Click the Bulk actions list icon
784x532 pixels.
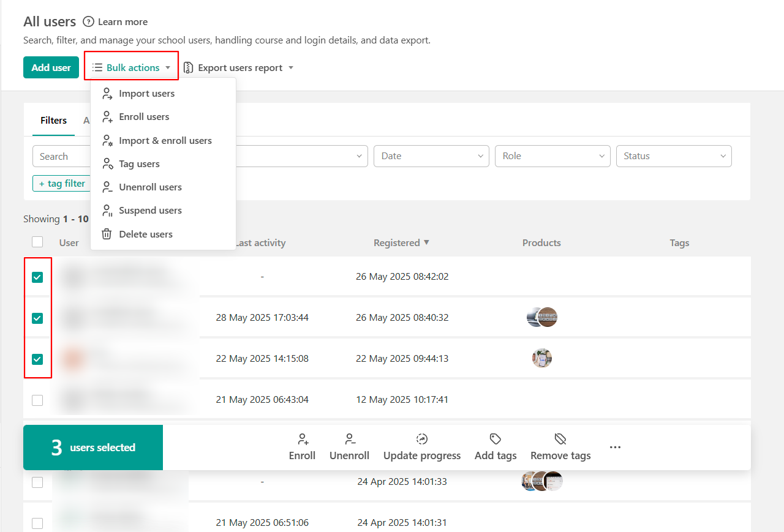click(97, 68)
